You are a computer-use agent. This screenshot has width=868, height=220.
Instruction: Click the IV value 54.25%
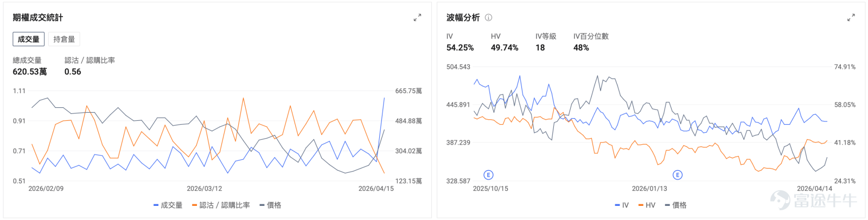(460, 48)
